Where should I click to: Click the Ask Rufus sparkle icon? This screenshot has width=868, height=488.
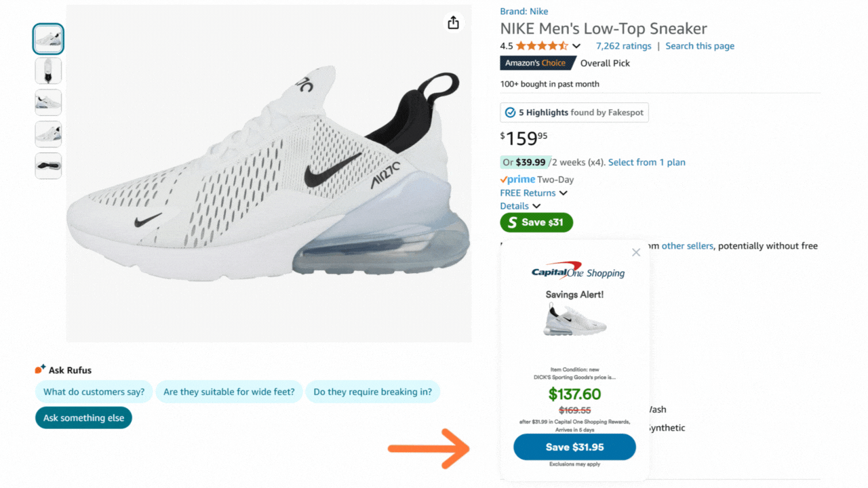[40, 369]
